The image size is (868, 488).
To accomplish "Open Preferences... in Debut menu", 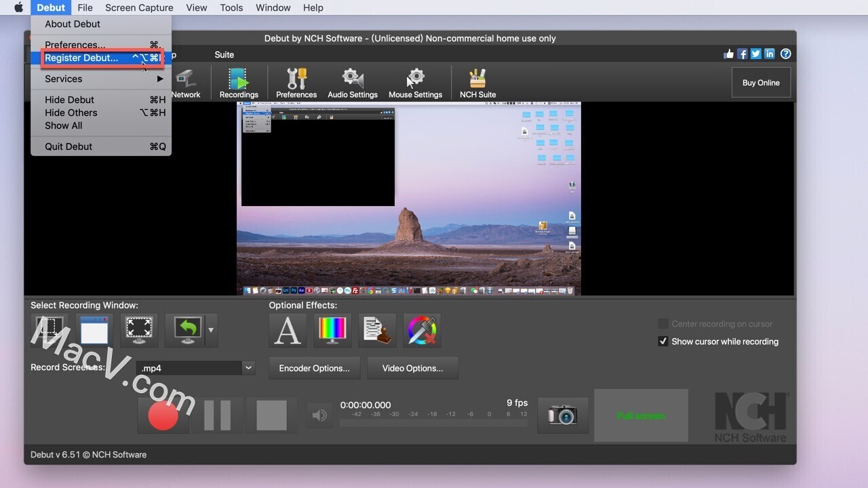I will point(101,45).
